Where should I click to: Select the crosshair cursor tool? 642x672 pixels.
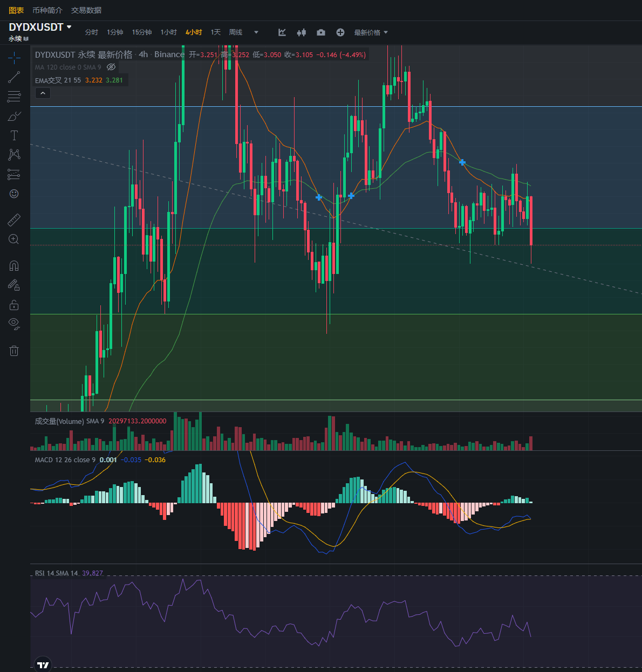pos(14,58)
